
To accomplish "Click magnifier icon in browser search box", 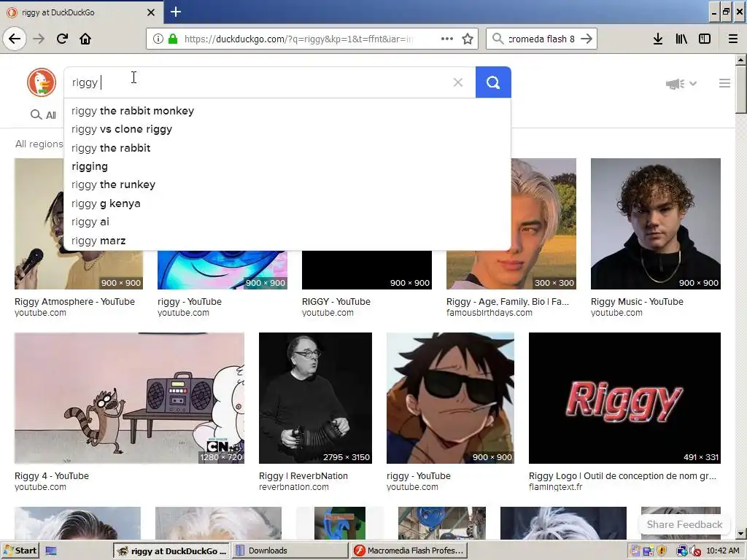I will 498,39.
